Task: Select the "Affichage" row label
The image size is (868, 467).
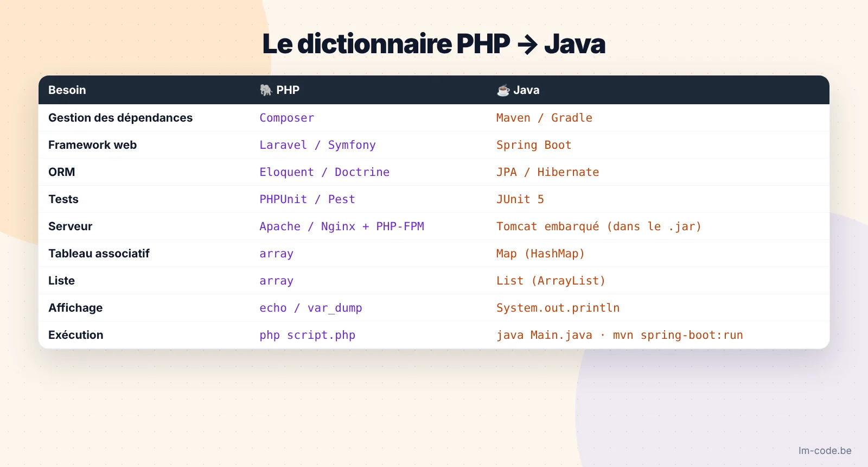Action: click(75, 308)
